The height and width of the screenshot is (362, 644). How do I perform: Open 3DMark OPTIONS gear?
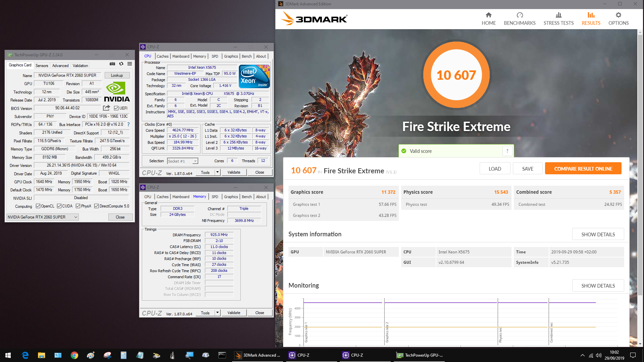619,19
